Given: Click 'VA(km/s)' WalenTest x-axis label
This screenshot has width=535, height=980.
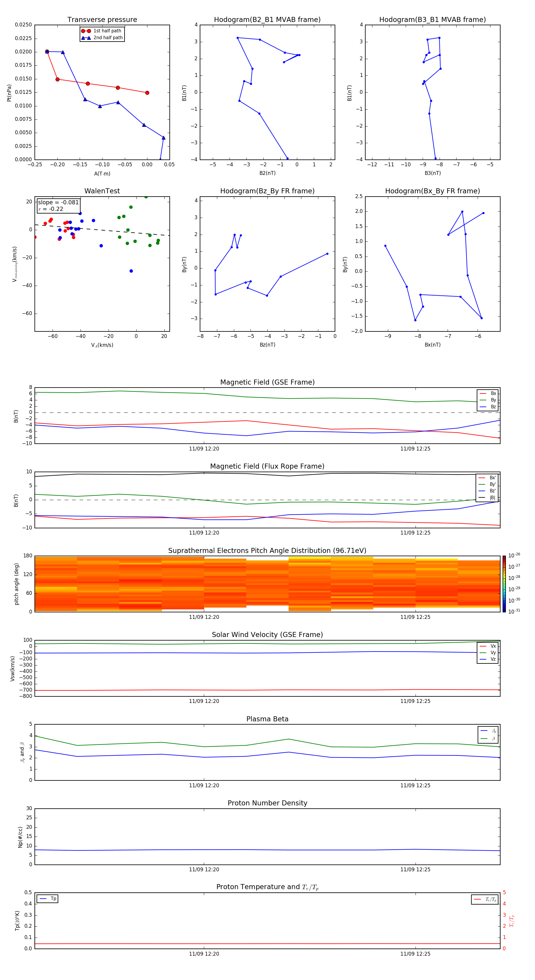Looking at the screenshot, I should point(102,345).
